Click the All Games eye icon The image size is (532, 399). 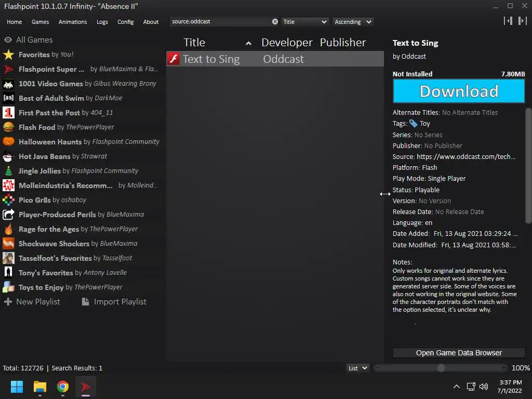pyautogui.click(x=8, y=40)
